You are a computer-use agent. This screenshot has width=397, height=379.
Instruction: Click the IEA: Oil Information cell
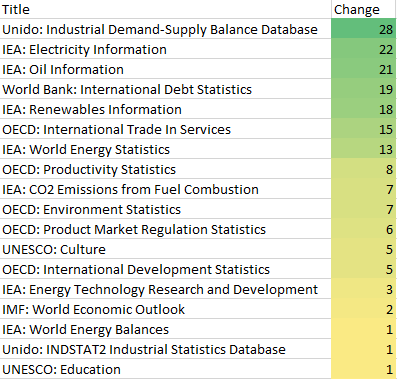click(165, 69)
